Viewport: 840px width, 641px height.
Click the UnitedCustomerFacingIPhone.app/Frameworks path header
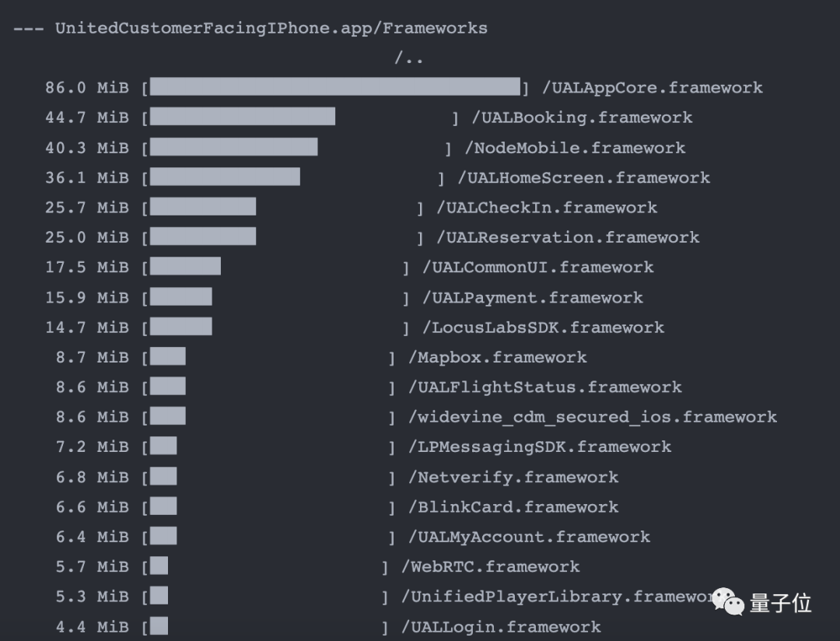coord(271,29)
